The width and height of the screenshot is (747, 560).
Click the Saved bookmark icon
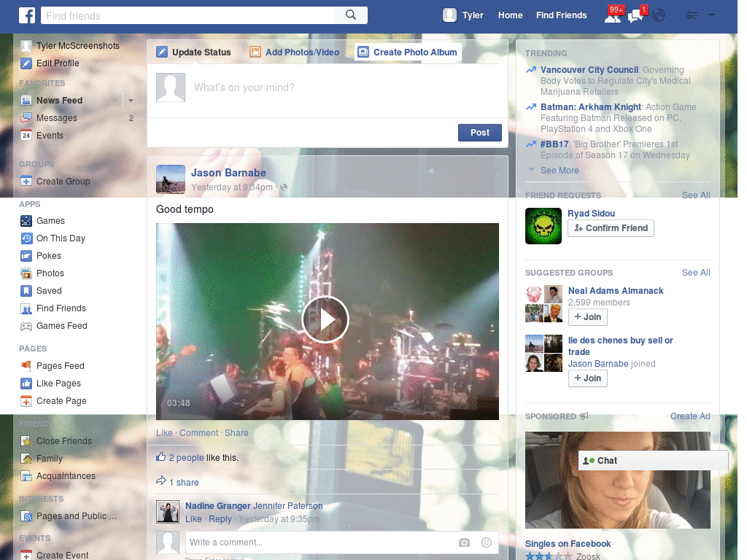[26, 291]
